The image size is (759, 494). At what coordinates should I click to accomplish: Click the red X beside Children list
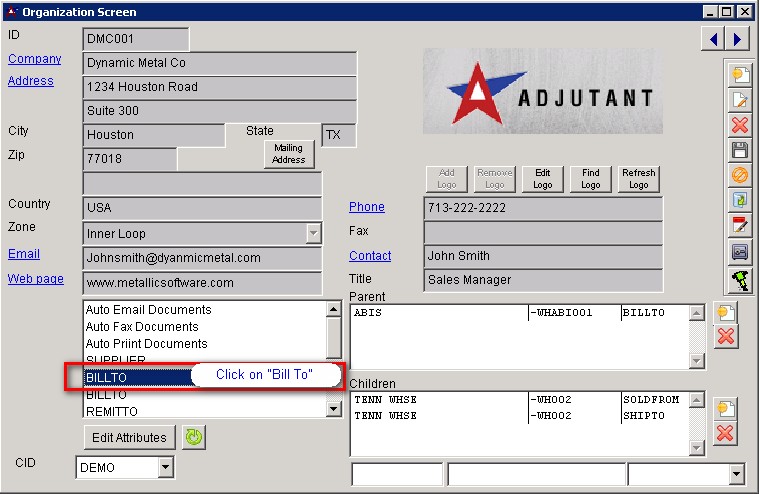[x=726, y=433]
